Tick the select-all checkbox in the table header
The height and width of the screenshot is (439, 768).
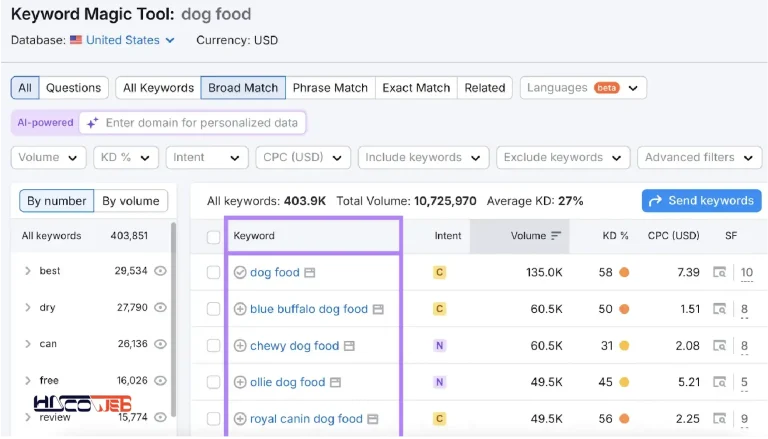[214, 237]
